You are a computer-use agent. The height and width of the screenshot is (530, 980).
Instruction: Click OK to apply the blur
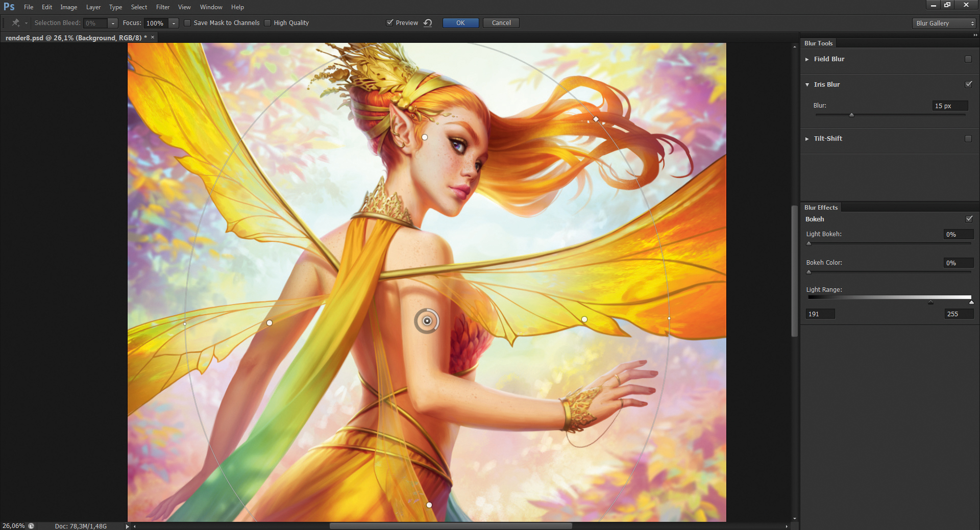click(460, 23)
